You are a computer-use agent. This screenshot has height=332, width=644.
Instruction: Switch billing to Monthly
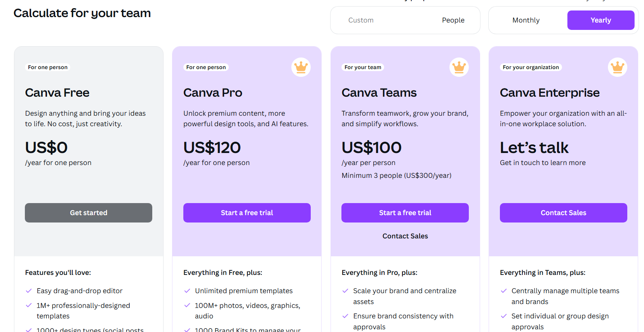click(526, 20)
